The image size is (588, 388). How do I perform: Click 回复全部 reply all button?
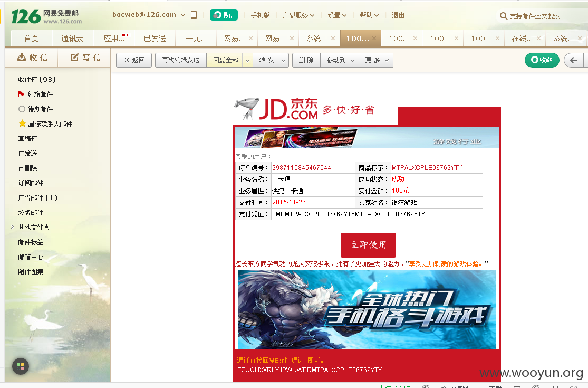click(x=225, y=60)
